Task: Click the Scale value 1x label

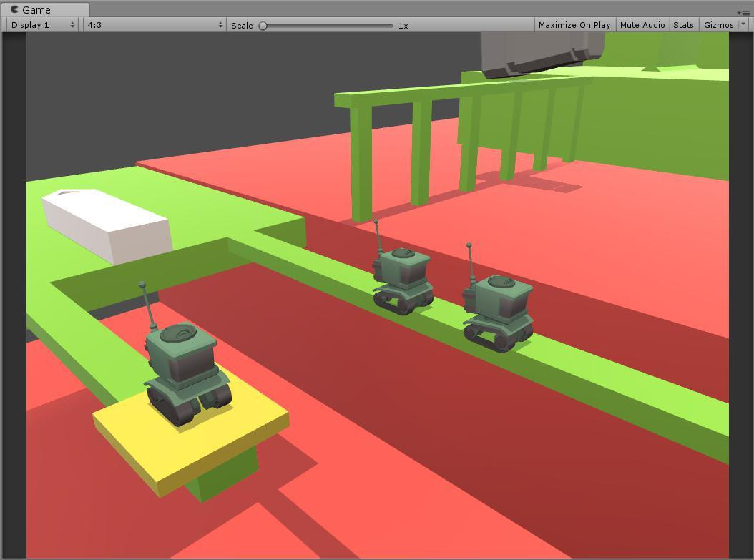Action: (x=403, y=26)
